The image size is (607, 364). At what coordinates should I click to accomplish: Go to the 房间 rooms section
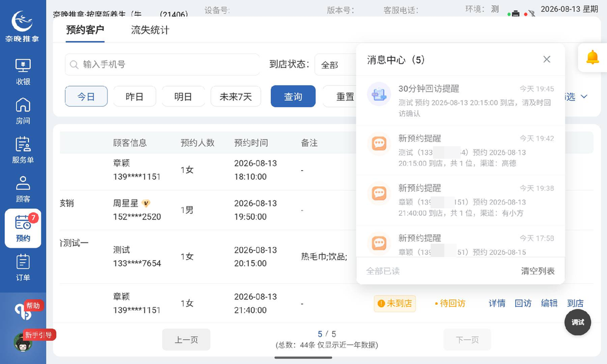pos(23,111)
